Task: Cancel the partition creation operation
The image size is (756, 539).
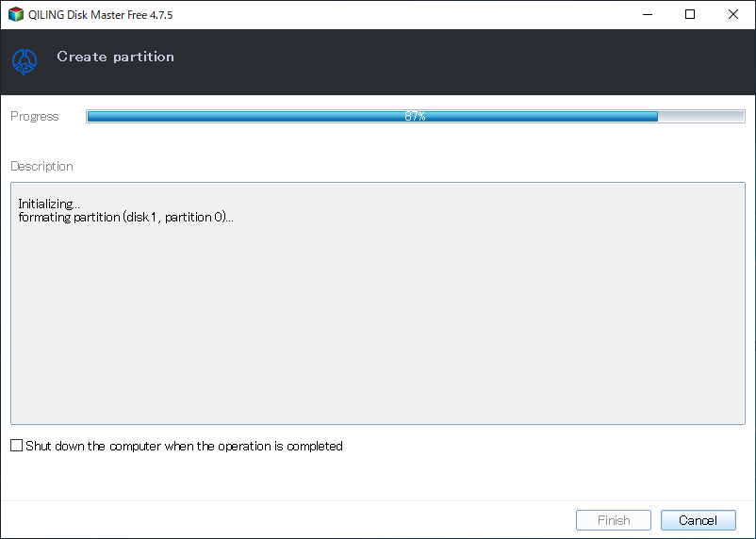Action: click(x=698, y=520)
